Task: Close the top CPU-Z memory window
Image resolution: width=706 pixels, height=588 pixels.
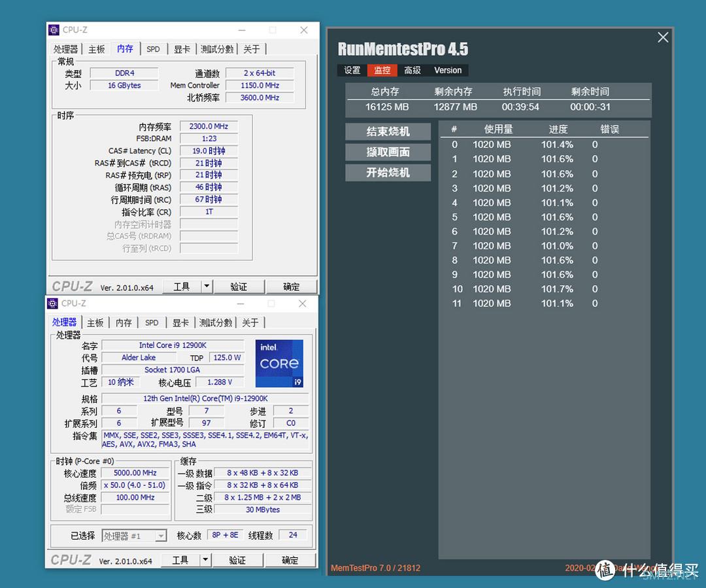Action: 304,30
